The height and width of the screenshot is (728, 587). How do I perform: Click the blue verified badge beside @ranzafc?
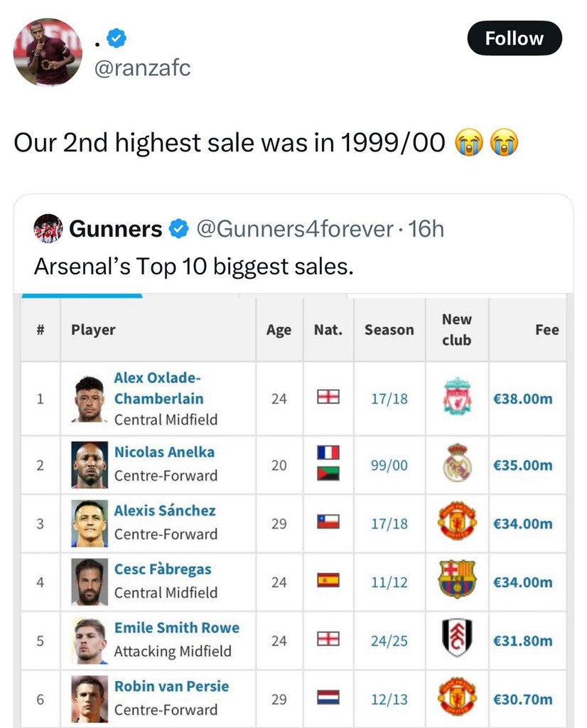point(117,39)
